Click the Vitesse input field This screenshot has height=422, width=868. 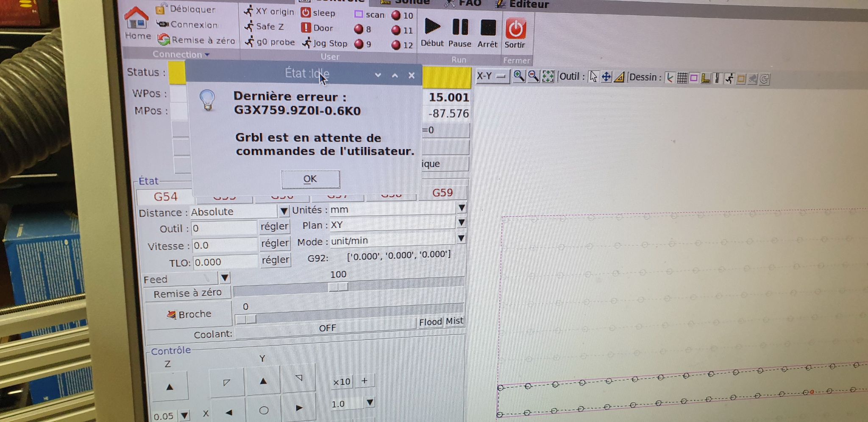pyautogui.click(x=225, y=245)
